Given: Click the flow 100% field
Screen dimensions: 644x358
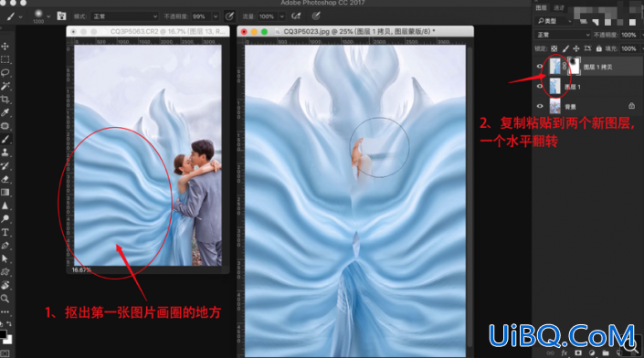Looking at the screenshot, I should pyautogui.click(x=268, y=16).
